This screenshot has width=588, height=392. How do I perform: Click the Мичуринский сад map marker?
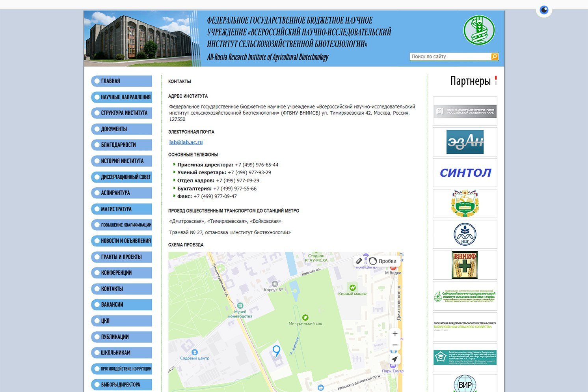(x=305, y=317)
